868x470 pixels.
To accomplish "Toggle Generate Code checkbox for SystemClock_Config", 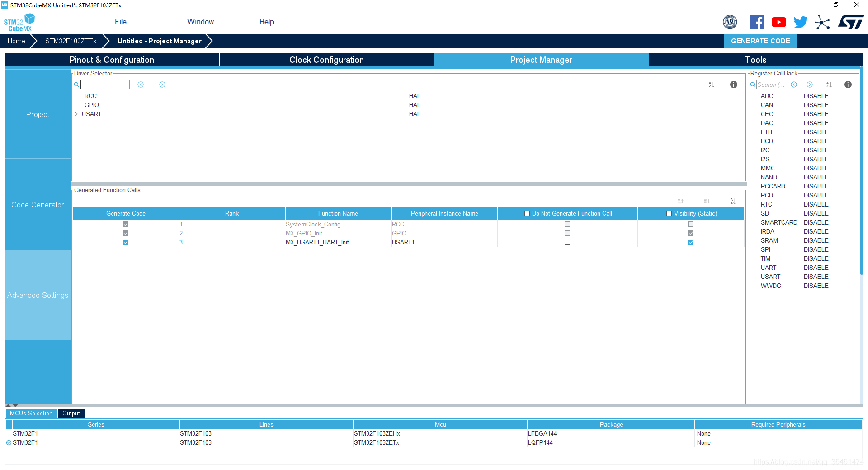I will (126, 224).
